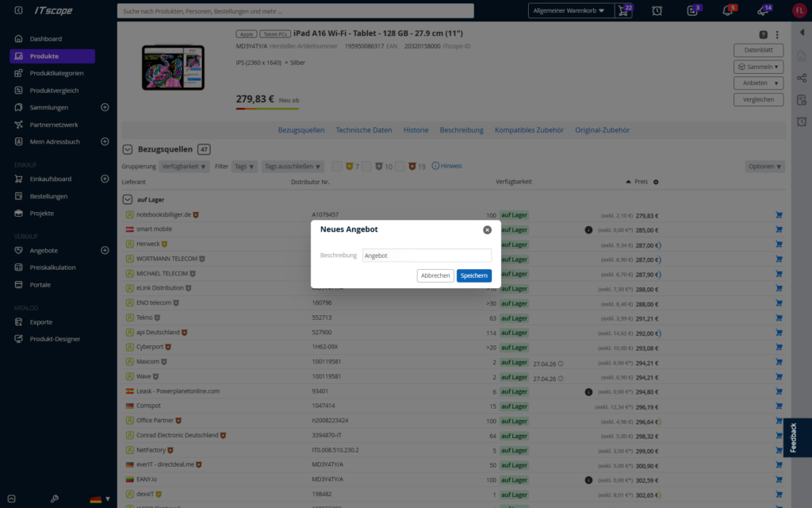Open the shopping cart icon in header
Image resolution: width=812 pixels, height=508 pixels.
[x=624, y=11]
